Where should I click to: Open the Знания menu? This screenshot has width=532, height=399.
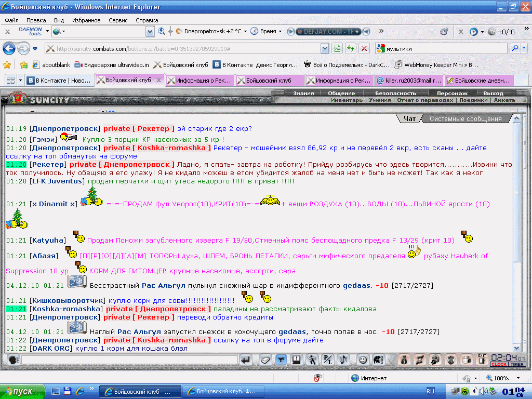click(x=303, y=93)
